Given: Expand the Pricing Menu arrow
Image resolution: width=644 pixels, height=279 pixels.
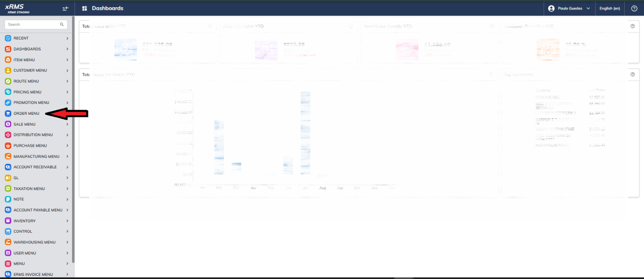Looking at the screenshot, I should (x=67, y=92).
